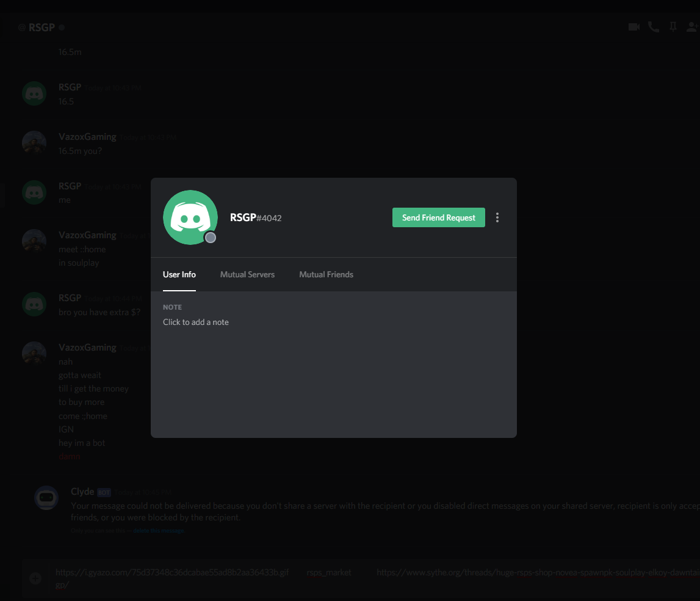Click the Clyde username
The height and width of the screenshot is (601, 700).
click(82, 492)
